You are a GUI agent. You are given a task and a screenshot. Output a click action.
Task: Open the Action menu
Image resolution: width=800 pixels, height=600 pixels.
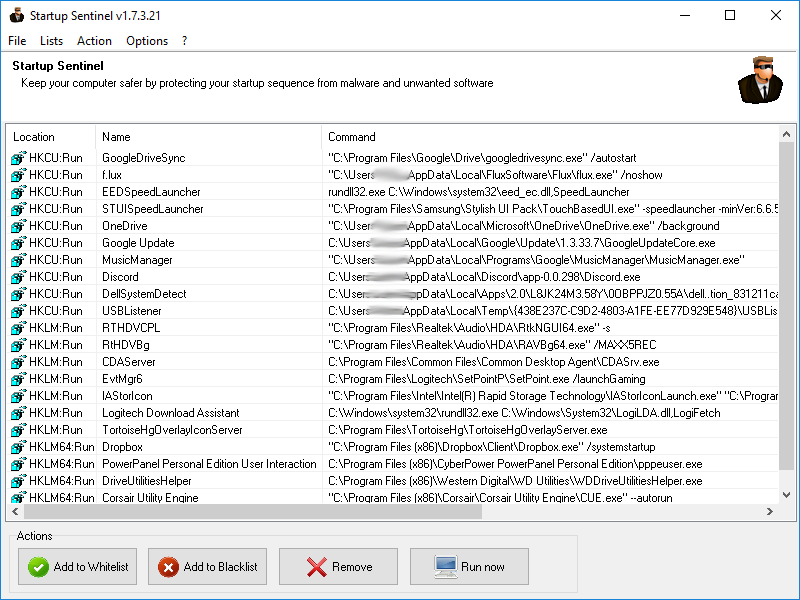[x=94, y=41]
